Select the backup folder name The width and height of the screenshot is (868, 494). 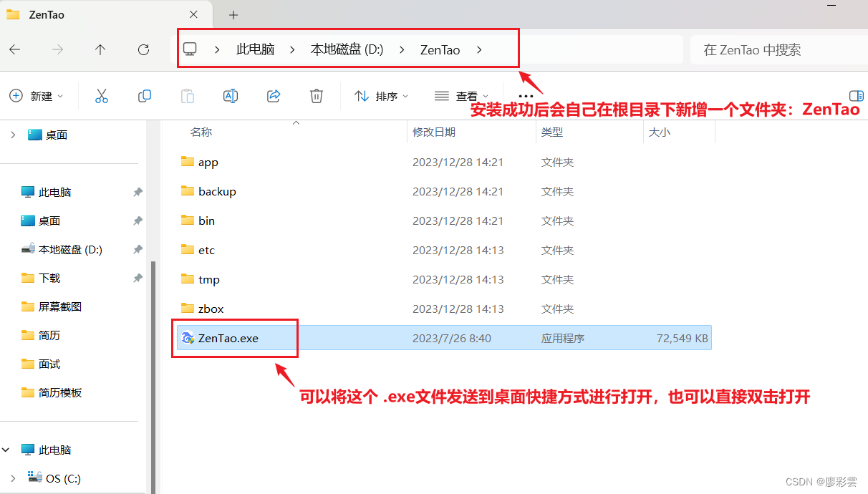tap(217, 191)
